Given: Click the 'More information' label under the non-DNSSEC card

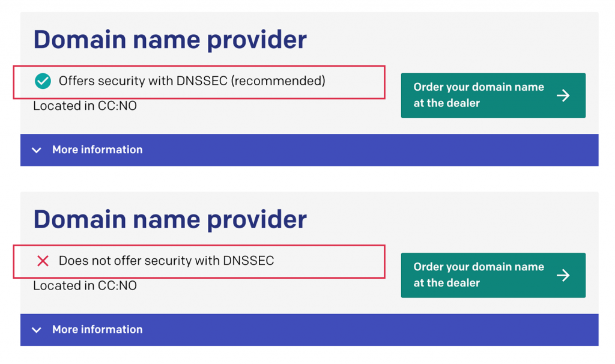Looking at the screenshot, I should (x=97, y=330).
